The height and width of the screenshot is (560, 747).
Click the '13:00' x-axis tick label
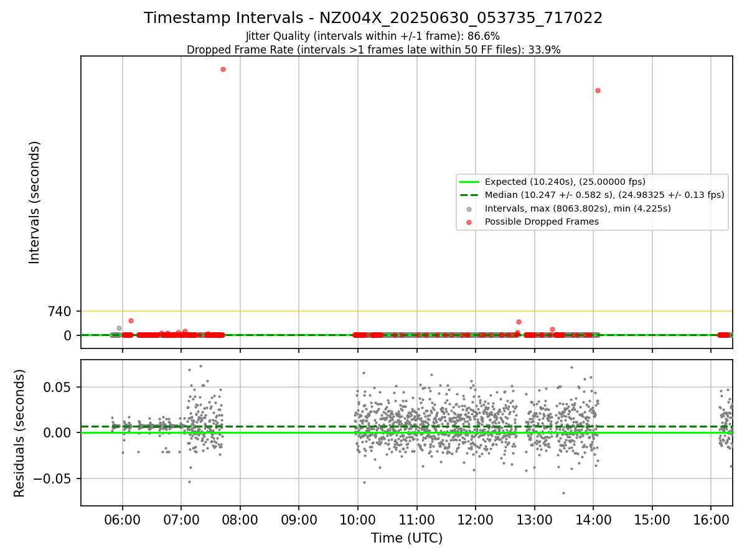pyautogui.click(x=535, y=519)
